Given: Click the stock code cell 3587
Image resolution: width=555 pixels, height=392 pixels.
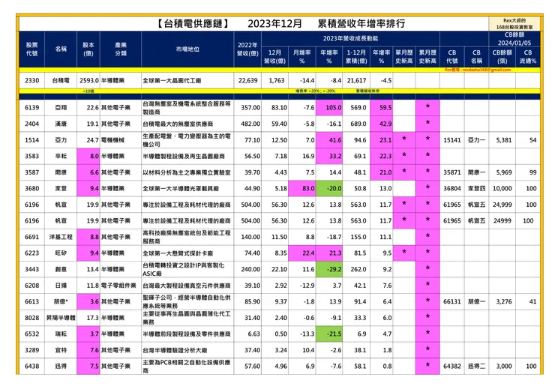Looking at the screenshot, I should pos(31,172).
